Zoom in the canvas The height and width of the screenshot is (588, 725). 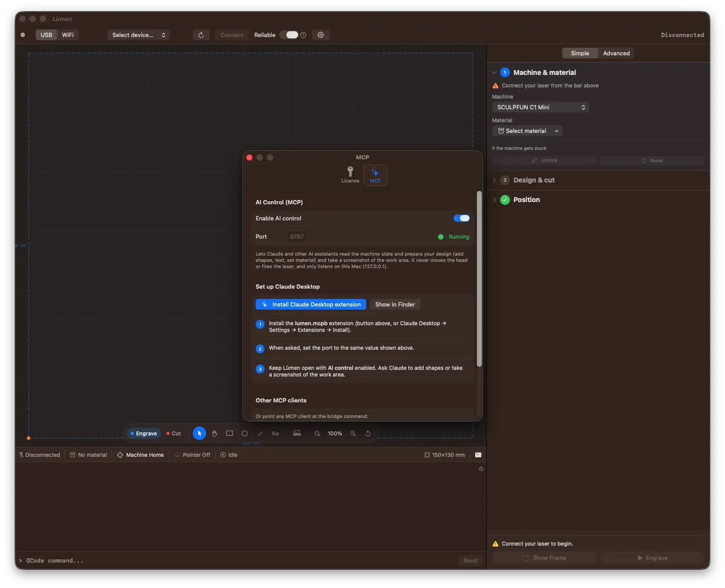pos(353,433)
